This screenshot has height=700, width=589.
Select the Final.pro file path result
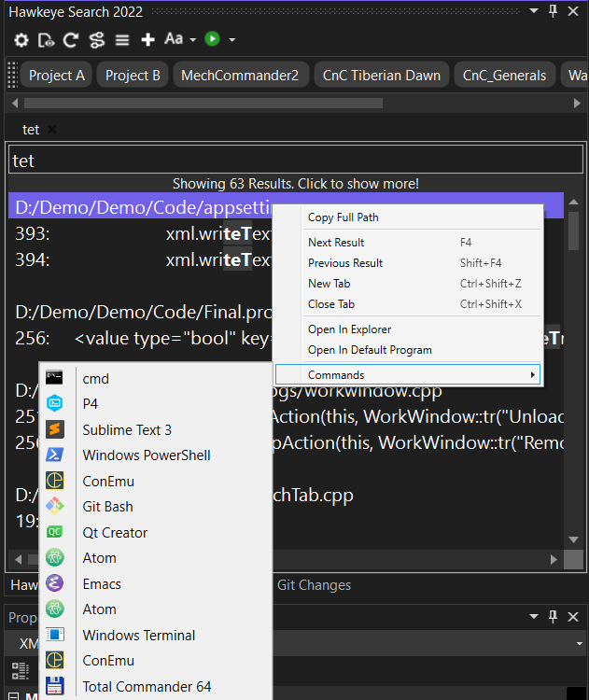(x=141, y=312)
